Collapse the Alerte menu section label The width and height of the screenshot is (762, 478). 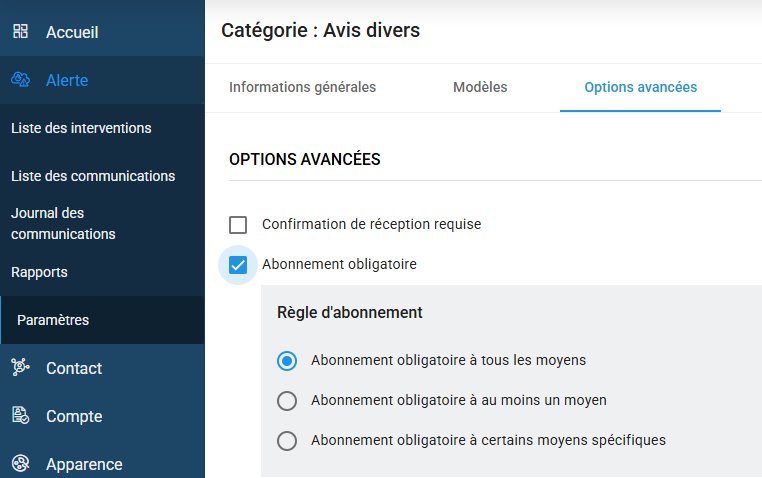point(67,80)
